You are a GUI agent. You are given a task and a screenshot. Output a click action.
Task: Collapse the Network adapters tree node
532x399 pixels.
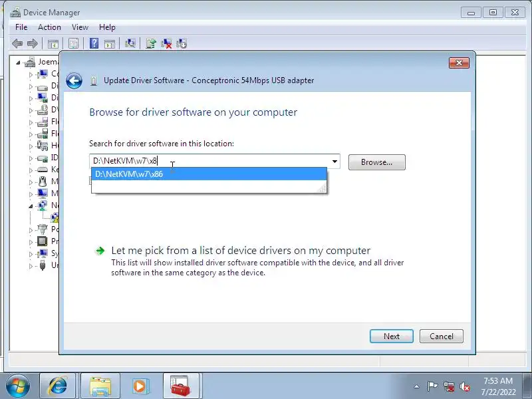(31, 206)
